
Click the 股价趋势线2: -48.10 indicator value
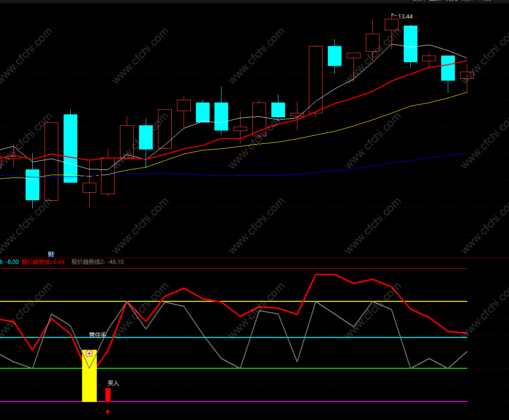click(98, 262)
